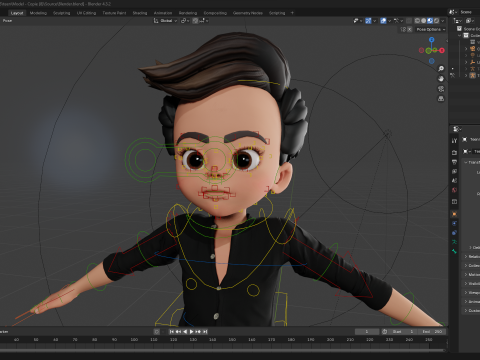Click the End frame field in timeline

431,332
